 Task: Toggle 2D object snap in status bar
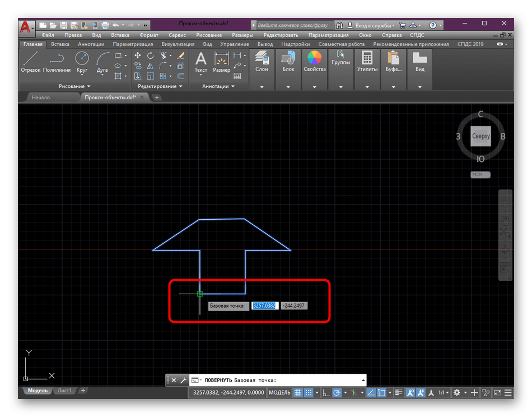381,392
